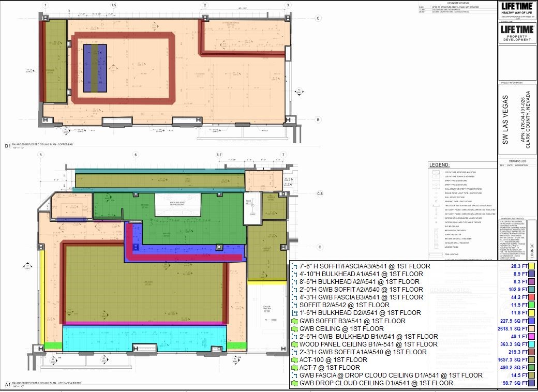This screenshot has height=392, width=538.
Task: Click the linear icon for 1'-6"H BULKHEAD D2/A541
Action: point(294,313)
